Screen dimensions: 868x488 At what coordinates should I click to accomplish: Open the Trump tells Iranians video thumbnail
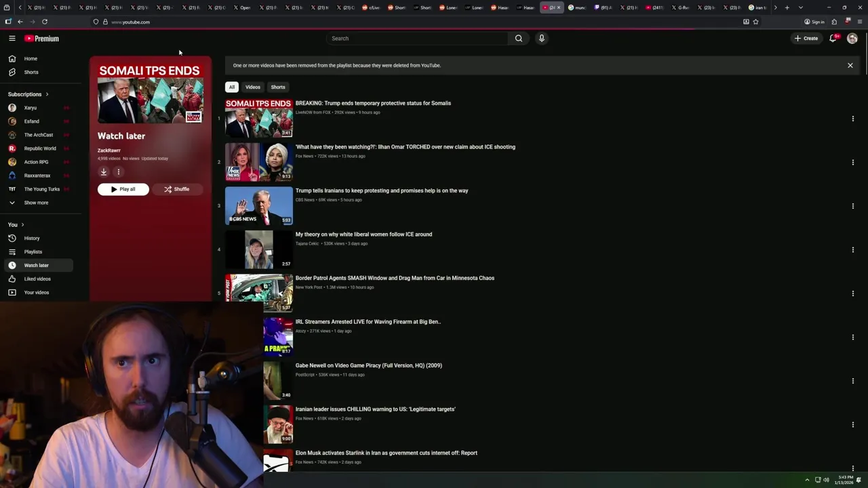[259, 206]
